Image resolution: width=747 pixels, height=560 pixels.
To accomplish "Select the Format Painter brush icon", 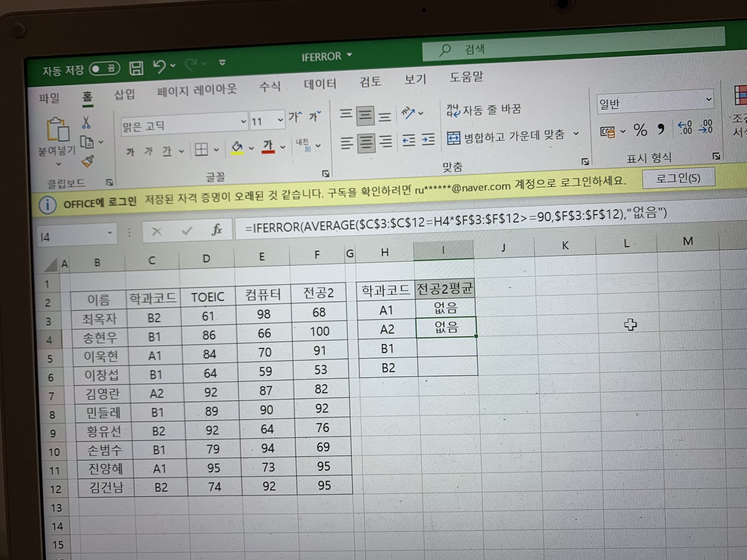I will click(88, 162).
